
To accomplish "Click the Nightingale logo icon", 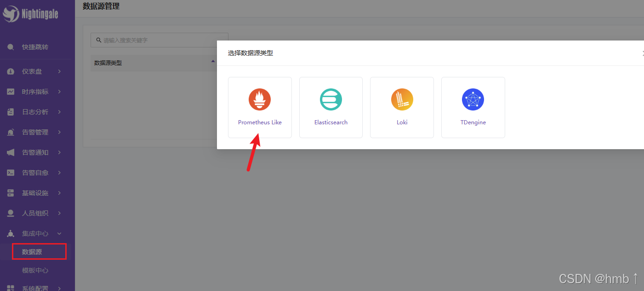I will tap(10, 14).
